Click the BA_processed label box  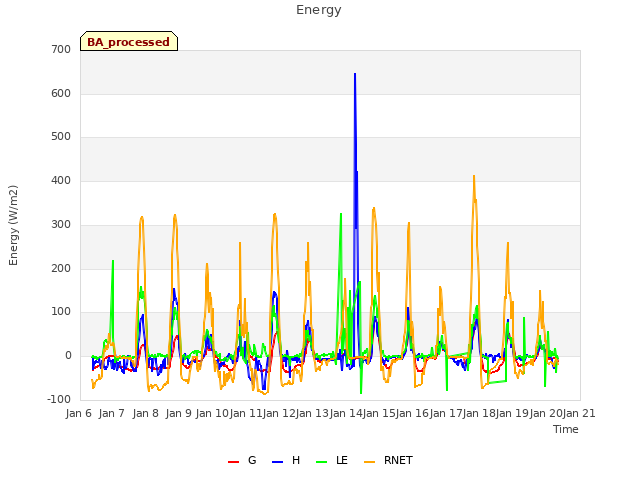(129, 41)
